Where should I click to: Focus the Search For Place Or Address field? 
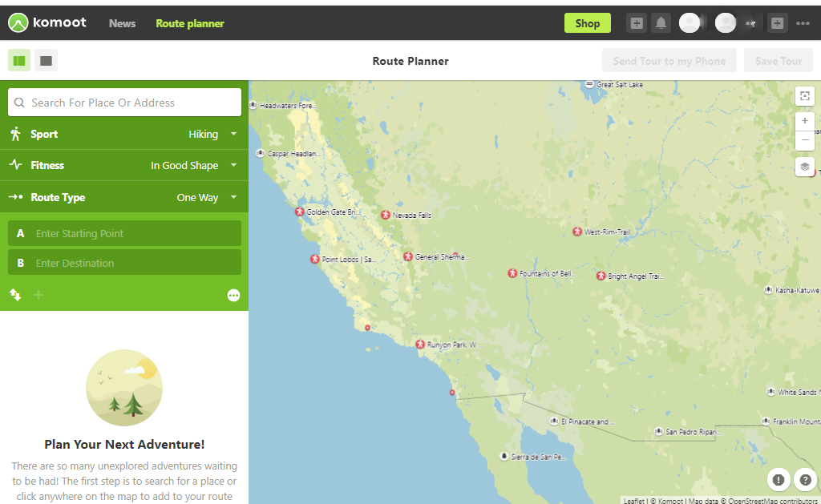[x=124, y=102]
